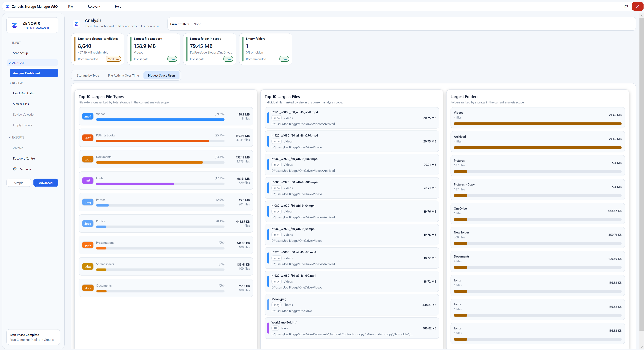Click the Low badge on Largest file category
This screenshot has height=350, width=644.
coord(172,59)
